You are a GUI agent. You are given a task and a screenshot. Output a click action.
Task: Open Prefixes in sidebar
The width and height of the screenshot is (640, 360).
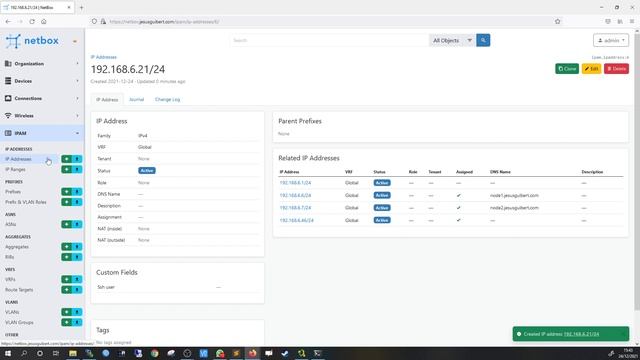(13, 192)
